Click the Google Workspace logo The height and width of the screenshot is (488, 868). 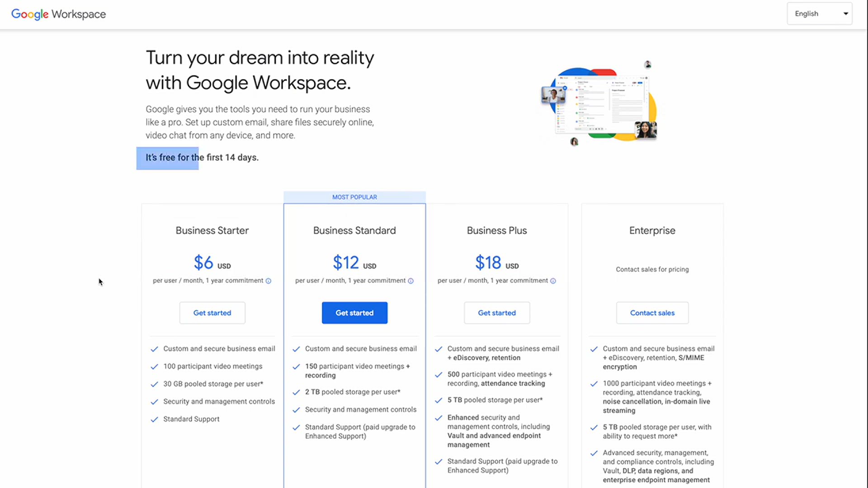tap(58, 14)
